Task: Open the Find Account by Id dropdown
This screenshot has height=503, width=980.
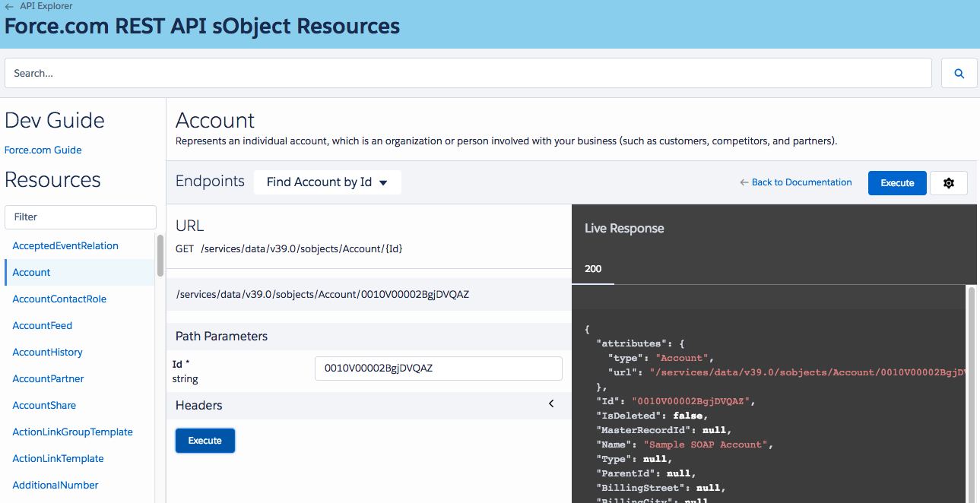Action: (327, 182)
